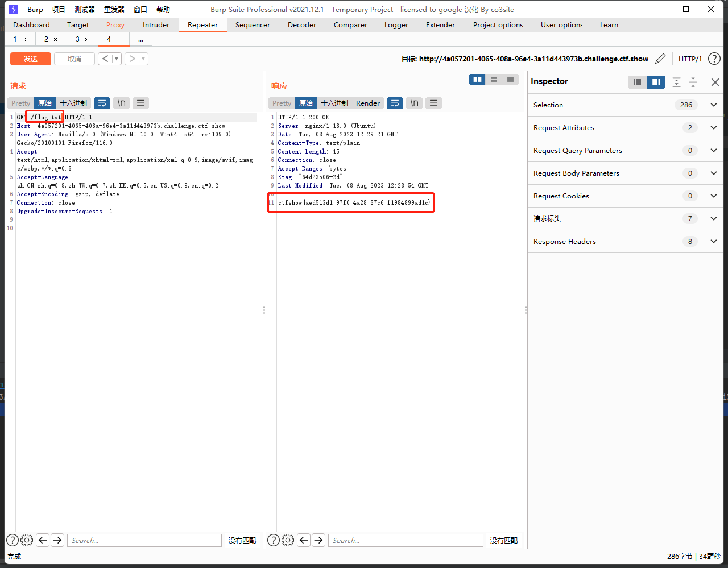Switch response view to Pretty
This screenshot has height=568, width=728.
coord(282,103)
